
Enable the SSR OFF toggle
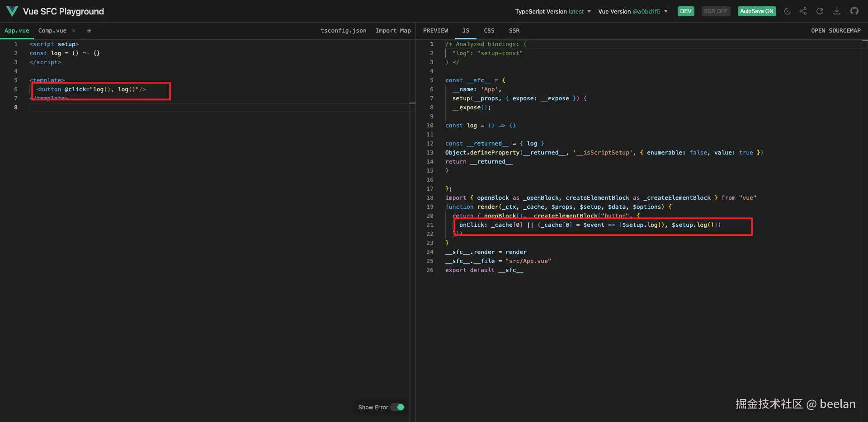716,11
